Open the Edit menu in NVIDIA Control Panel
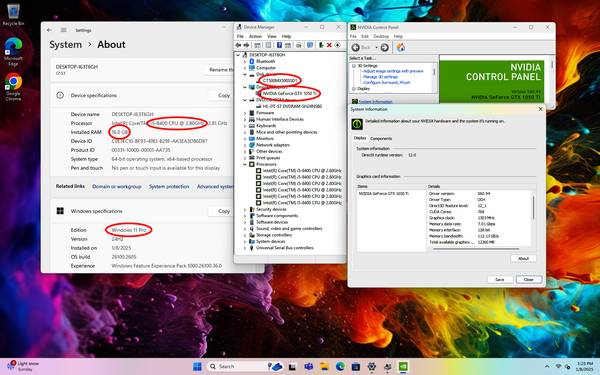The height and width of the screenshot is (375, 600). pos(365,36)
